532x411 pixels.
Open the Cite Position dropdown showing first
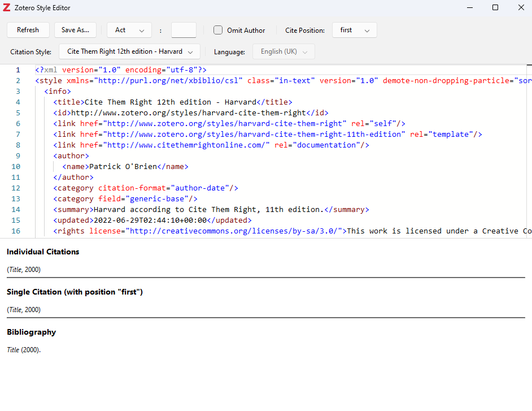point(355,30)
